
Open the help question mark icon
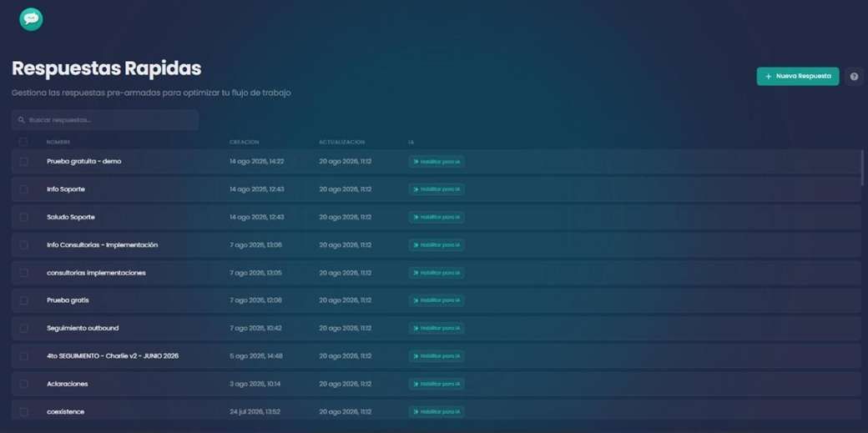[854, 77]
